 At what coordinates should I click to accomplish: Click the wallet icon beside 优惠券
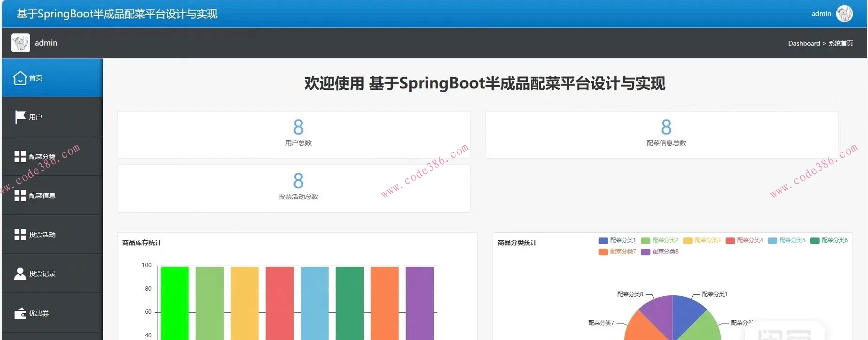(x=20, y=313)
